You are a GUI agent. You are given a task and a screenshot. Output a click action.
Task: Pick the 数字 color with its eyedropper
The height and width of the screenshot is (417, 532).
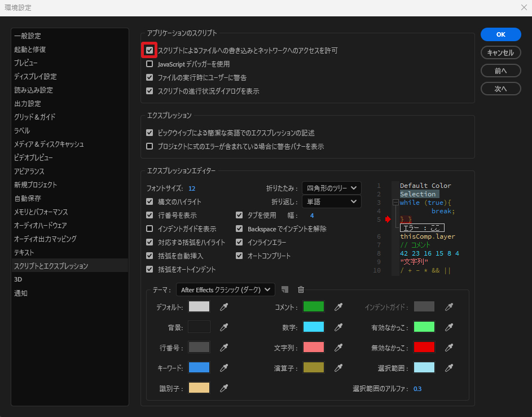coord(338,327)
